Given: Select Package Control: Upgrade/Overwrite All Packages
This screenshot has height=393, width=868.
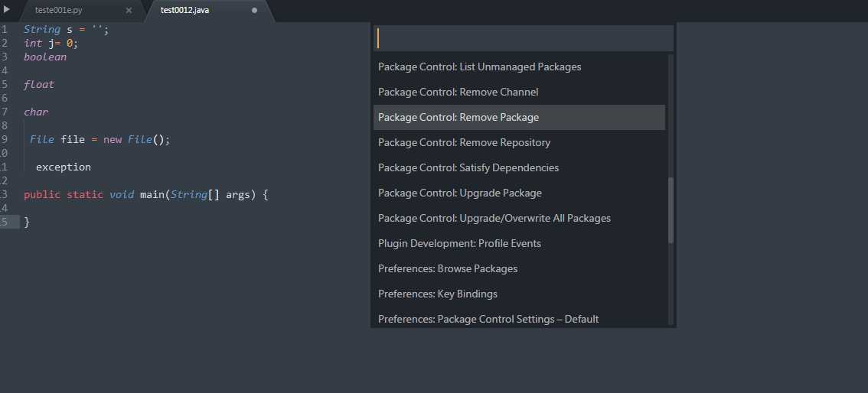Looking at the screenshot, I should point(494,219).
